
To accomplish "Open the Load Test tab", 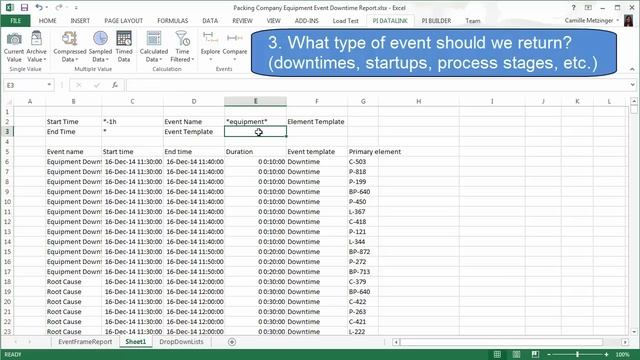I will click(345, 20).
